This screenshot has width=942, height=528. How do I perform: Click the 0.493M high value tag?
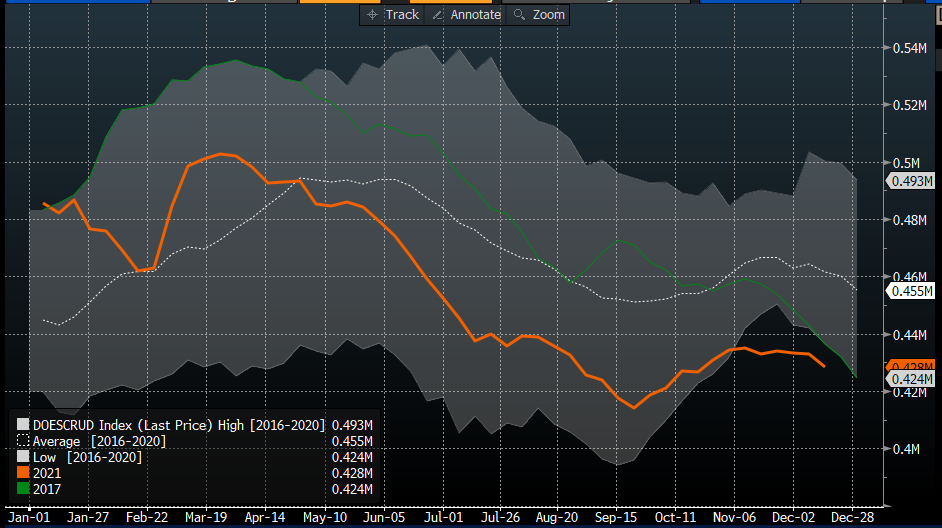click(x=914, y=181)
